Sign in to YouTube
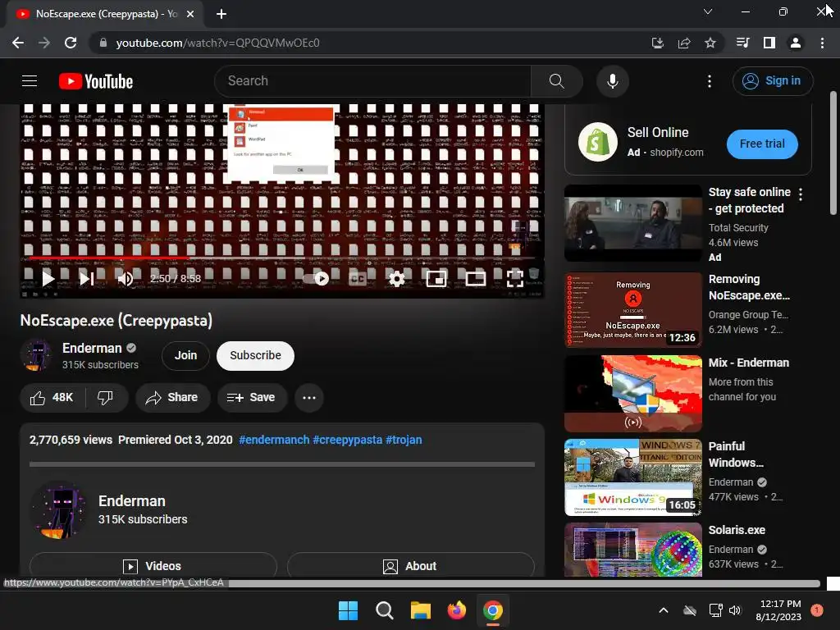The width and height of the screenshot is (840, 630). [773, 81]
